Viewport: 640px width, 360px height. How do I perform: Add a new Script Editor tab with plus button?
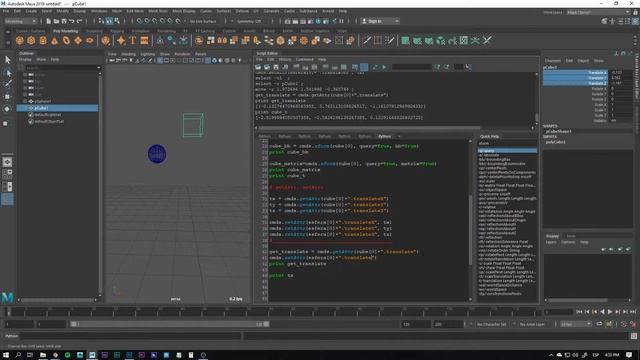coord(399,136)
